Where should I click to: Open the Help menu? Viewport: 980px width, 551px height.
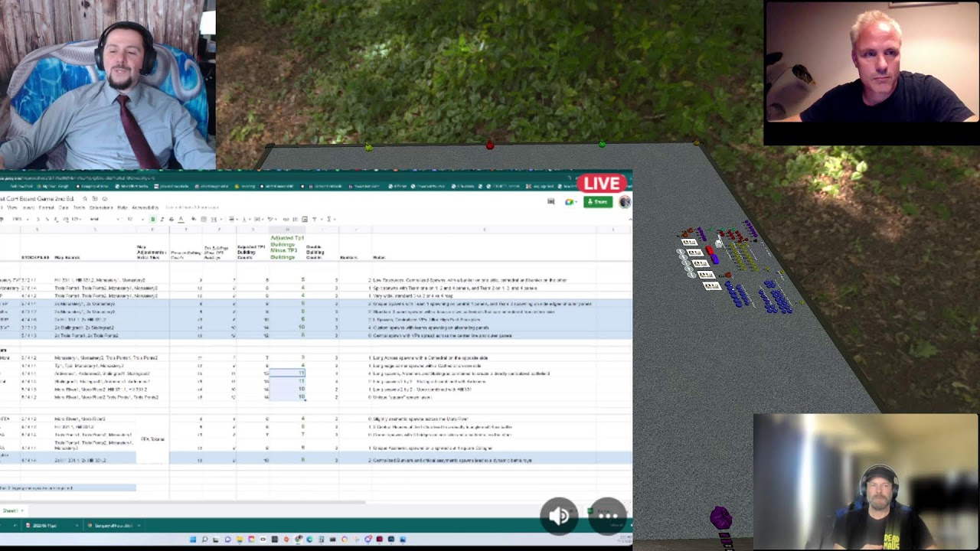[x=122, y=207]
